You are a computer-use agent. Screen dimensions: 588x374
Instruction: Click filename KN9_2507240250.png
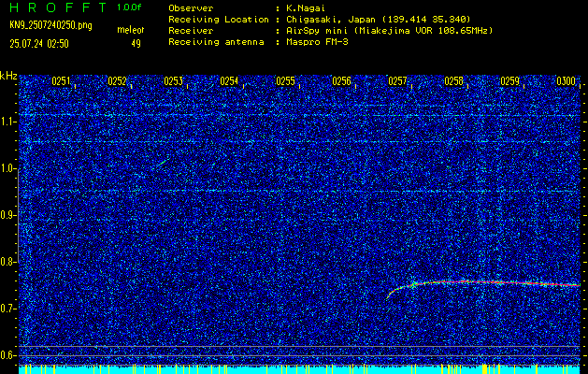pos(50,25)
